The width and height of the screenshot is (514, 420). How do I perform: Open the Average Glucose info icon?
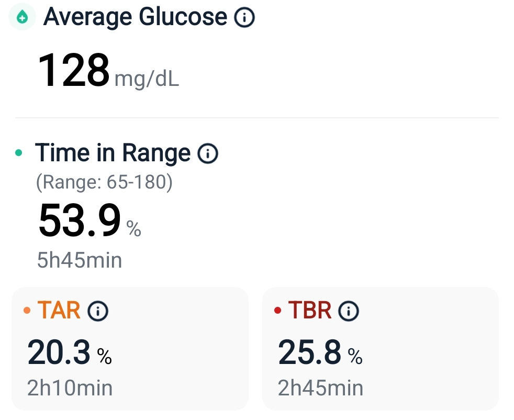(x=244, y=18)
